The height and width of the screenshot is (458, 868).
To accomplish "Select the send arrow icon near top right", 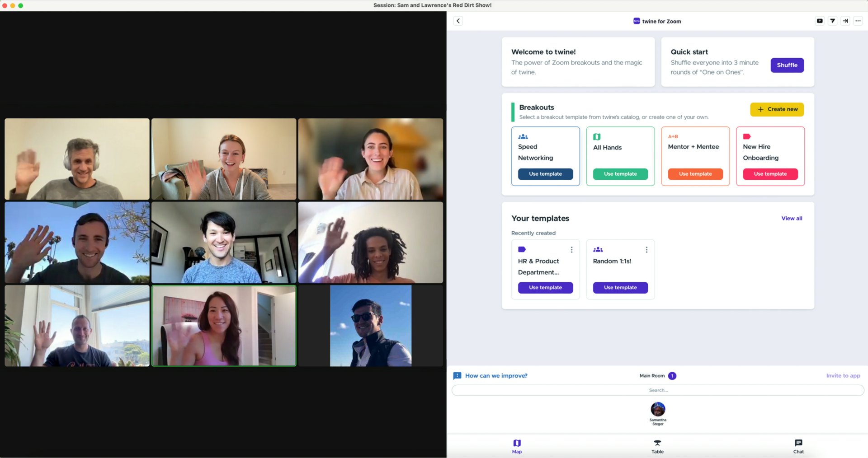I will [832, 21].
